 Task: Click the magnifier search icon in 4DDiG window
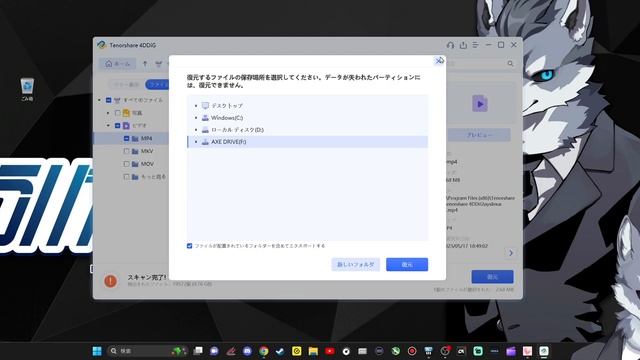tap(510, 64)
